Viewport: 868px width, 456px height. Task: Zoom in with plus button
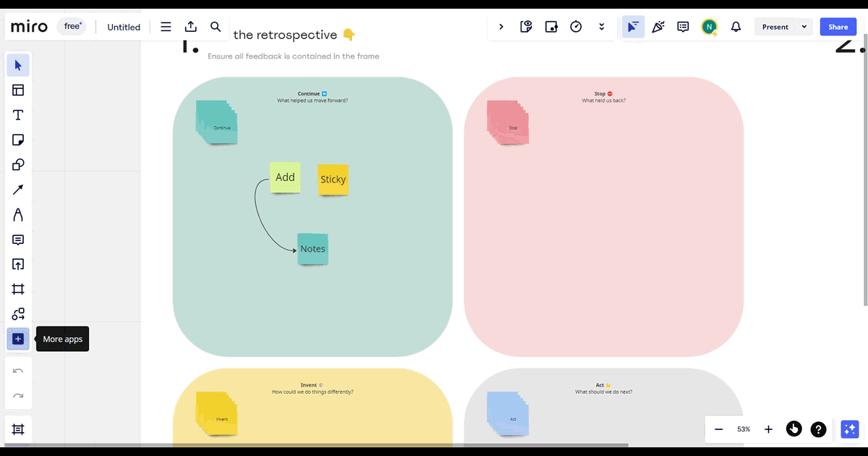768,429
